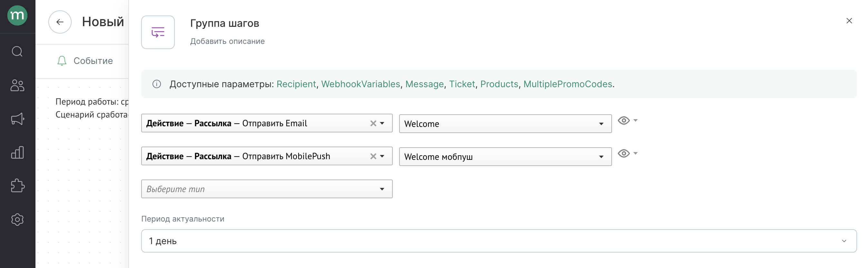Click the Группа шагов title
The width and height of the screenshot is (868, 268).
225,23
